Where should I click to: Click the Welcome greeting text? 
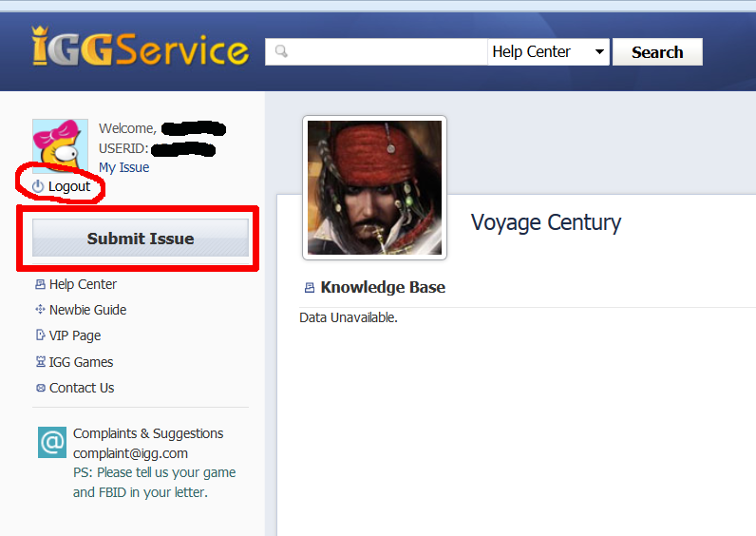click(x=128, y=128)
